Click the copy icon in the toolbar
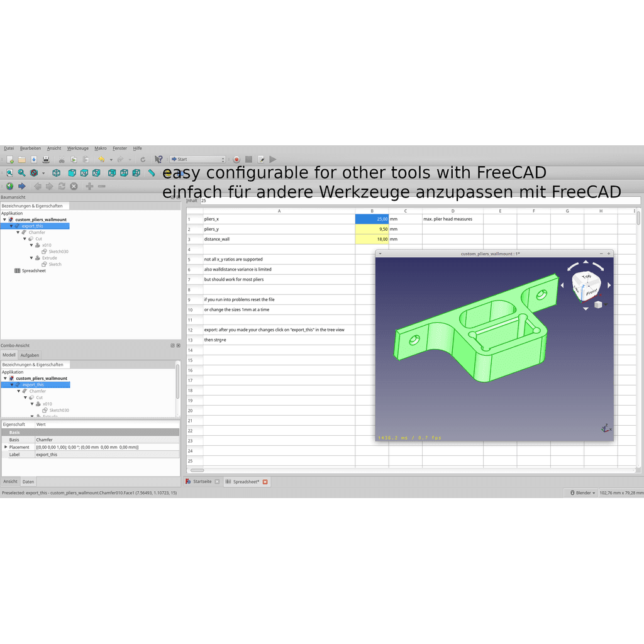 click(x=74, y=159)
